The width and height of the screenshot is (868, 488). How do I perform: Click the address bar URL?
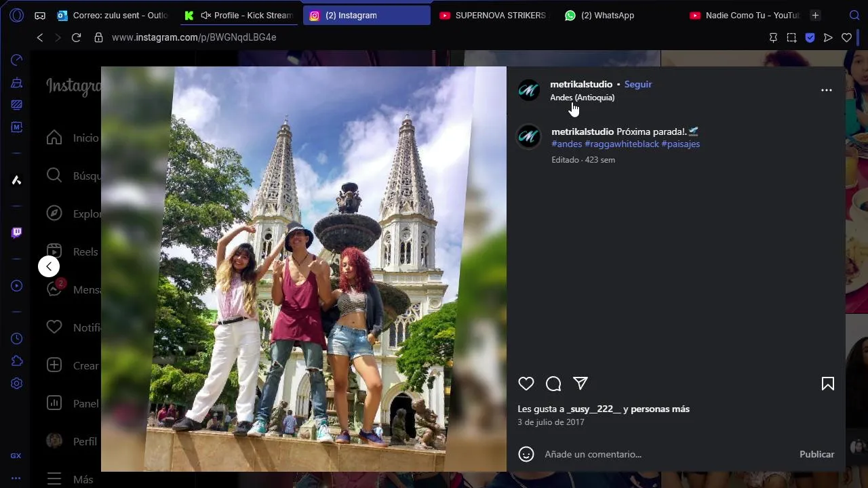coord(194,38)
